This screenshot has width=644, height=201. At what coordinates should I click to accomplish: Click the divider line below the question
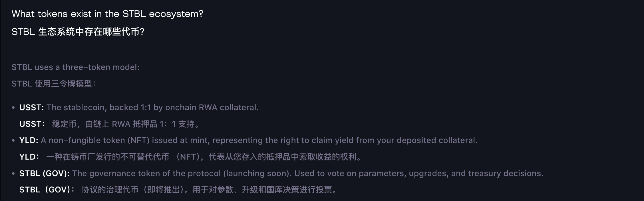(322, 53)
